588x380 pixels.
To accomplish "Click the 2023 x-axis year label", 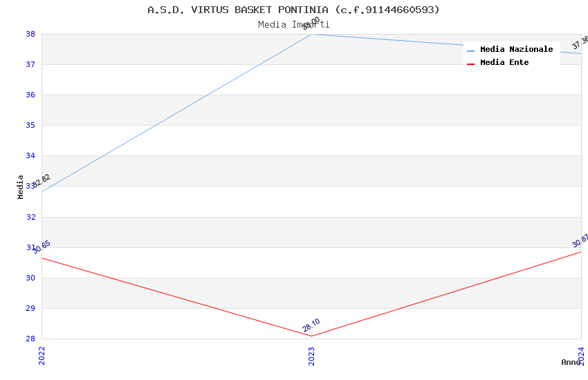I will coord(311,356).
